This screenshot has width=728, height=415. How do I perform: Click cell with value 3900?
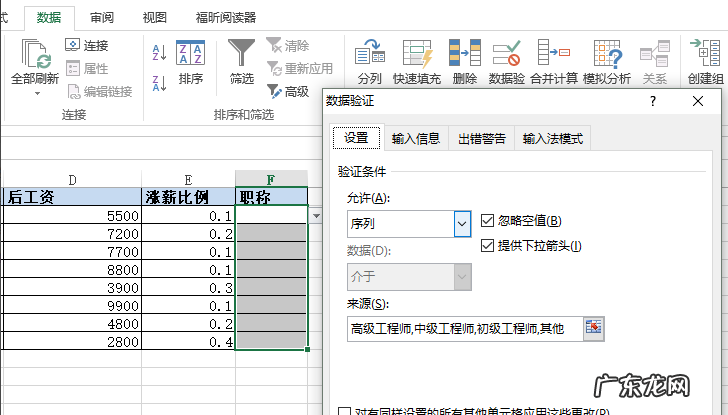(72, 287)
